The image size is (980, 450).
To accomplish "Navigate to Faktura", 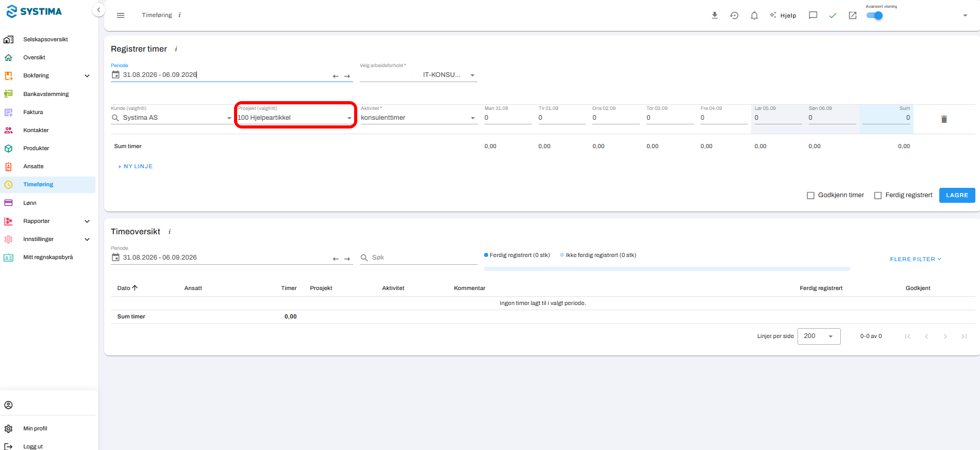I will click(x=33, y=112).
